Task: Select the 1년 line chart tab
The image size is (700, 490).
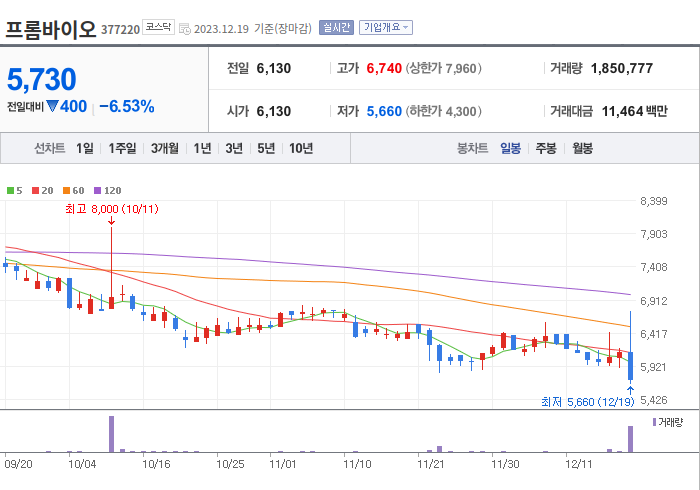Action: pyautogui.click(x=202, y=148)
